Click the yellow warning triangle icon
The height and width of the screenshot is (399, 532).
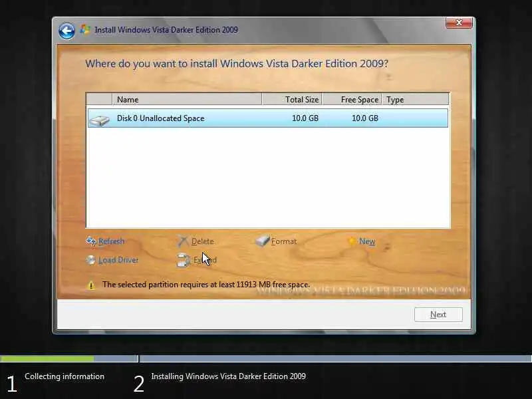coord(91,285)
